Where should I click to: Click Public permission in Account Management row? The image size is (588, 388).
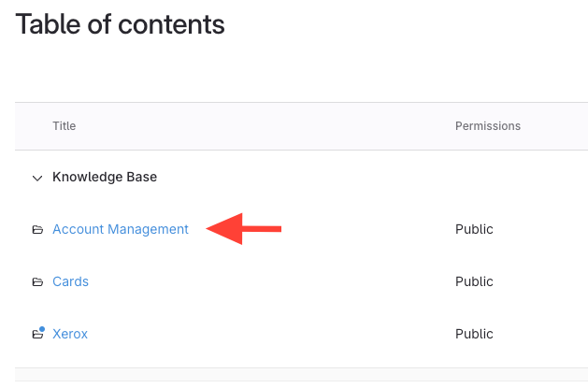[x=474, y=229]
